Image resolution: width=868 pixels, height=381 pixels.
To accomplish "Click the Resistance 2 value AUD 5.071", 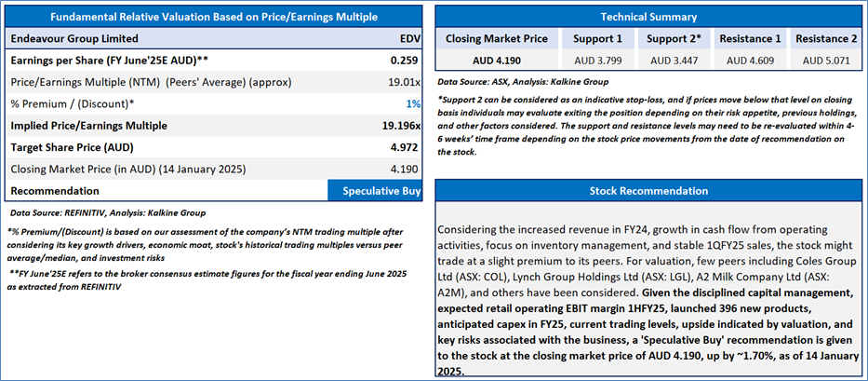I will tap(826, 61).
